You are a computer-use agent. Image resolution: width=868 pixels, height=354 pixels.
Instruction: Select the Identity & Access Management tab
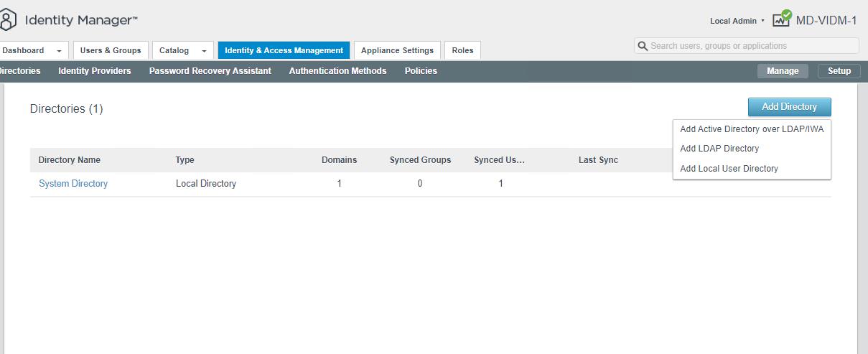tap(284, 50)
